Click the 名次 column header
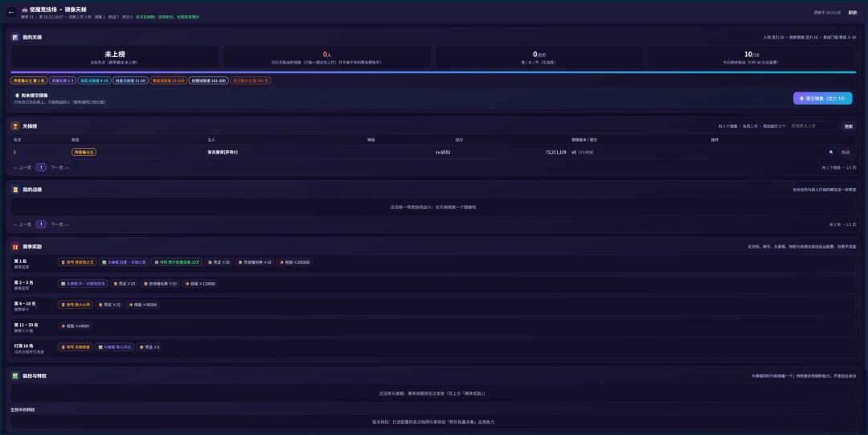Screen dimensions: 868x435 point(17,140)
